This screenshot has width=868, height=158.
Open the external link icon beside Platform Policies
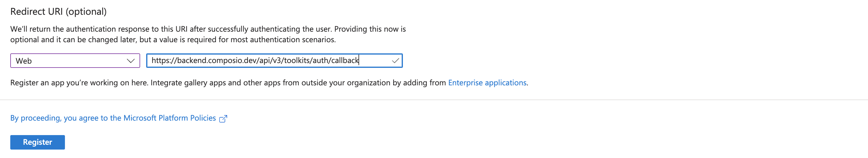(x=223, y=119)
